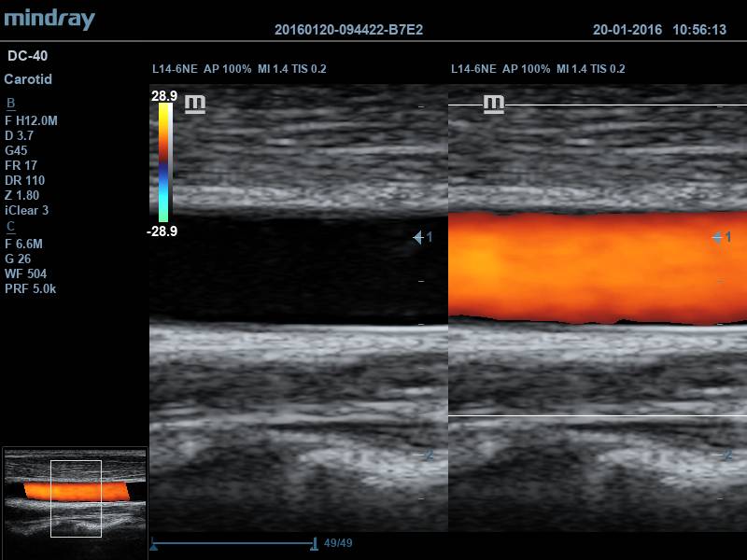This screenshot has width=747, height=560.
Task: Click the DR 110 dynamic range value
Action: point(25,180)
